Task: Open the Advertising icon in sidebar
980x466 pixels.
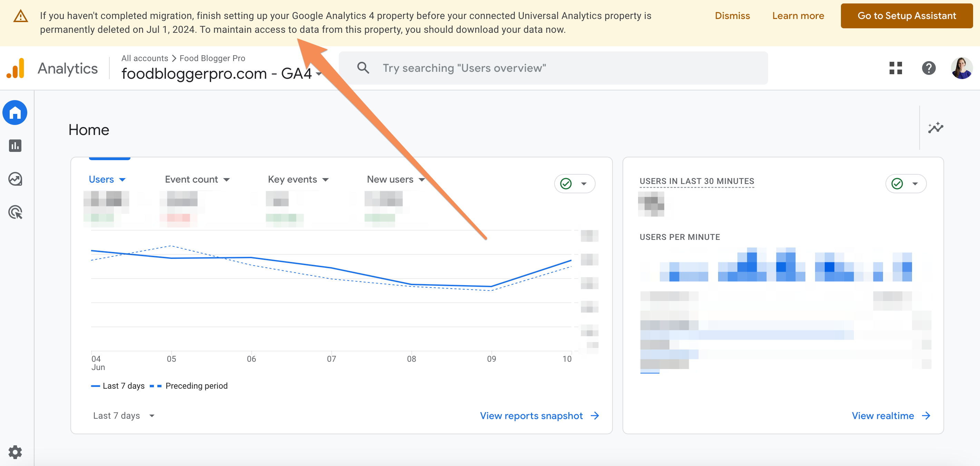Action: click(15, 212)
